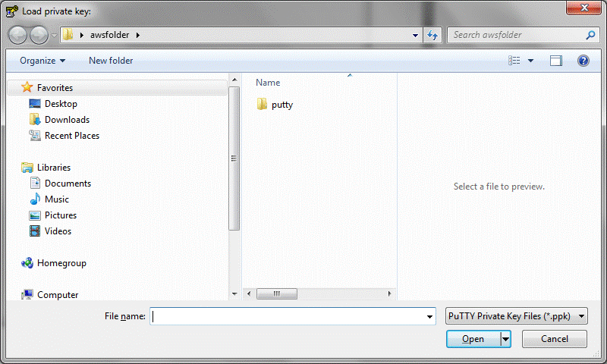Sort files by the Name column header
The height and width of the screenshot is (364, 607).
(x=268, y=83)
